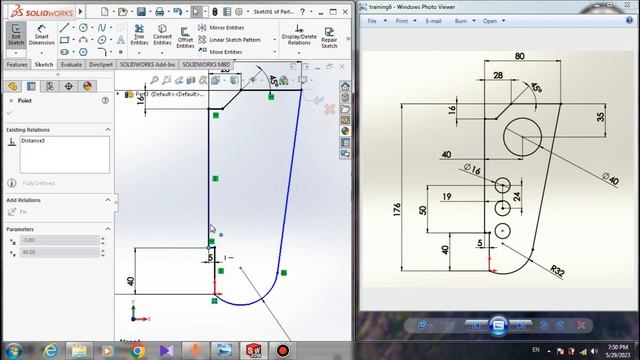Select Distance3 in Existing Relations list
The height and width of the screenshot is (360, 640).
click(33, 141)
